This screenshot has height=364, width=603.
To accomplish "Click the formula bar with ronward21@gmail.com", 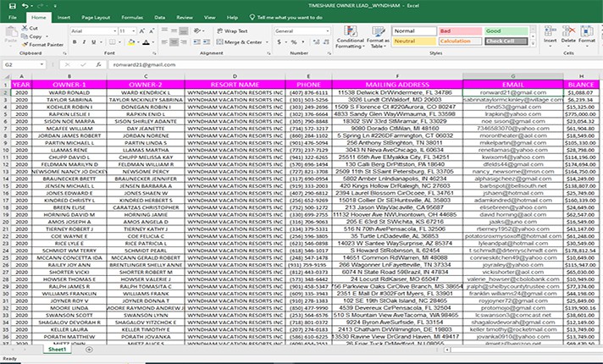I will tap(354, 65).
